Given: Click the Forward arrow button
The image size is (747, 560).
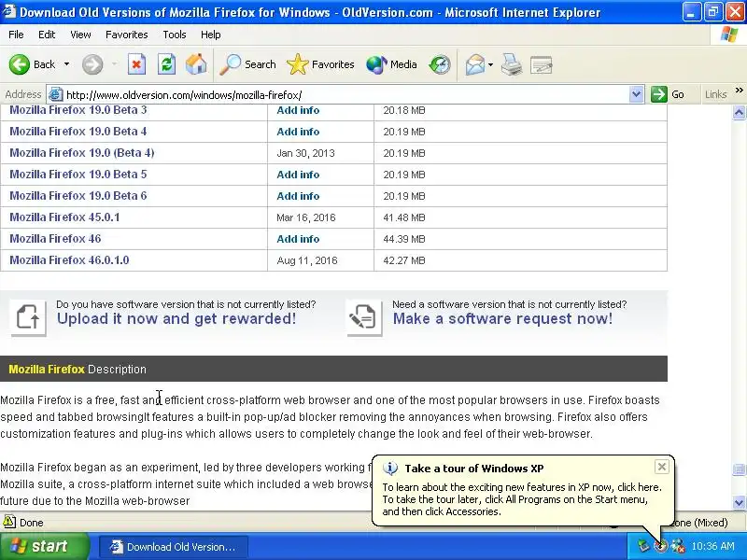Looking at the screenshot, I should tap(92, 64).
